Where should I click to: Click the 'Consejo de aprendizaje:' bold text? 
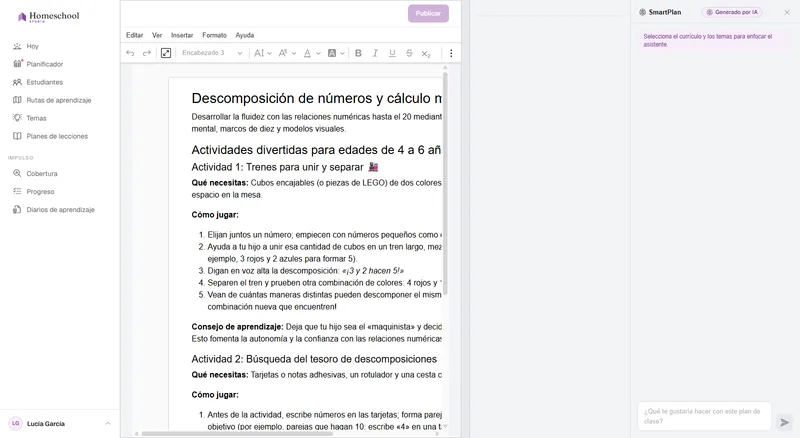237,327
